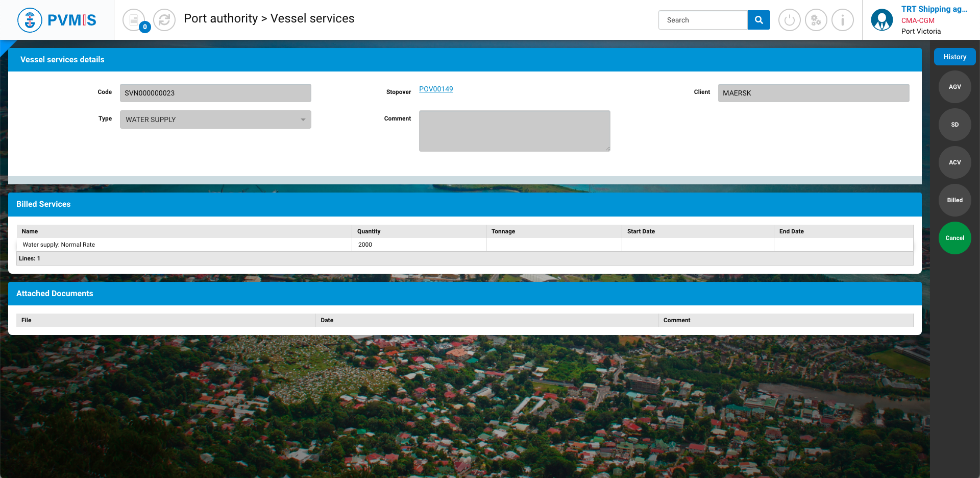Screen dimensions: 980x478
Task: Click the information icon
Action: [x=842, y=20]
